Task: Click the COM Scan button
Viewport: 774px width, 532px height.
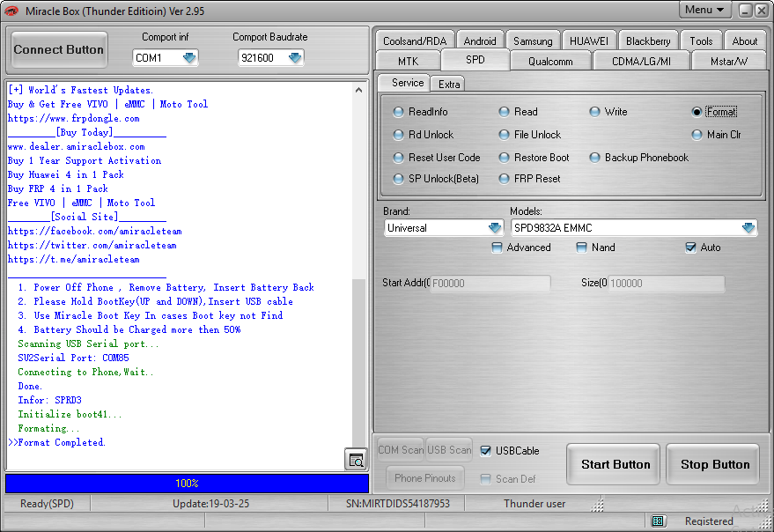Action: coord(401,450)
